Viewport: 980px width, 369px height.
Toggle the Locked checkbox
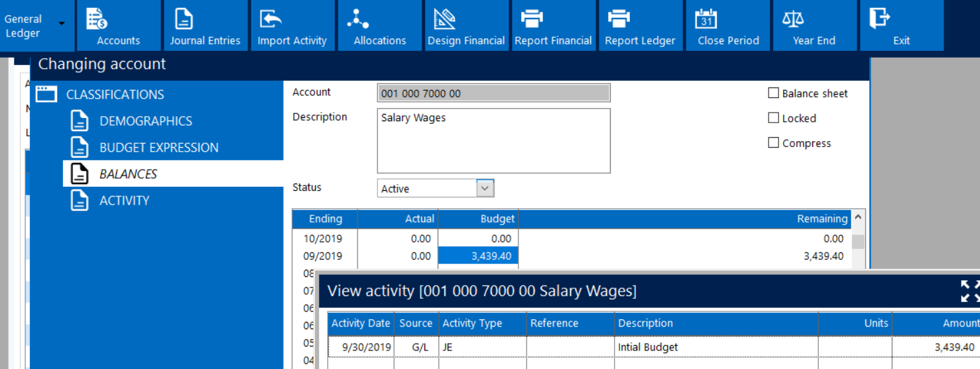click(x=773, y=118)
